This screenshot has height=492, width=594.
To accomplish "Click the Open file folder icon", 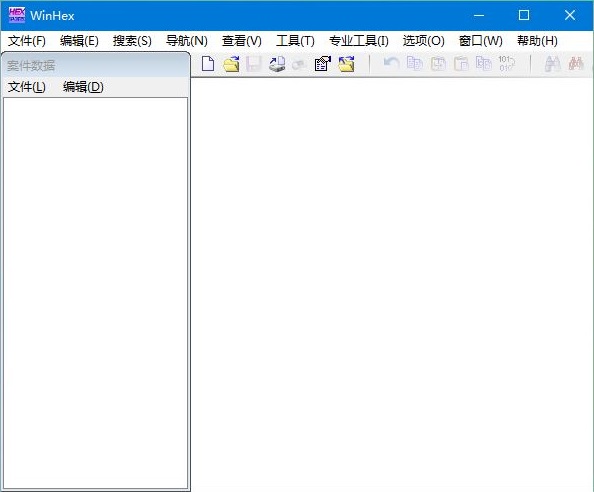I will pyautogui.click(x=231, y=64).
